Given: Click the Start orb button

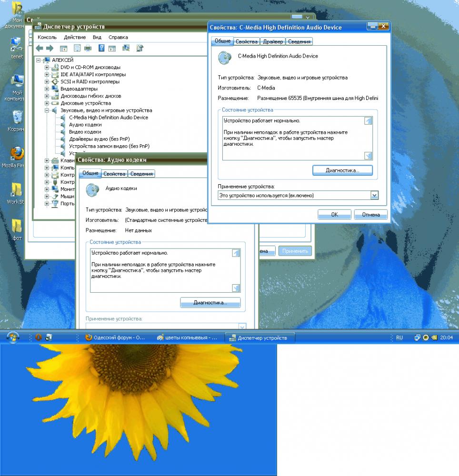Looking at the screenshot, I should 12,337.
